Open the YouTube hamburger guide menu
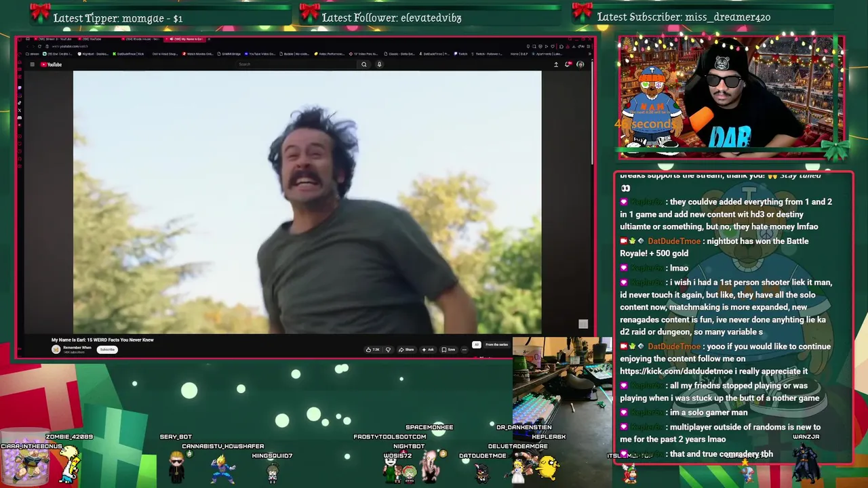Screen dimensions: 868x488 tap(32, 64)
